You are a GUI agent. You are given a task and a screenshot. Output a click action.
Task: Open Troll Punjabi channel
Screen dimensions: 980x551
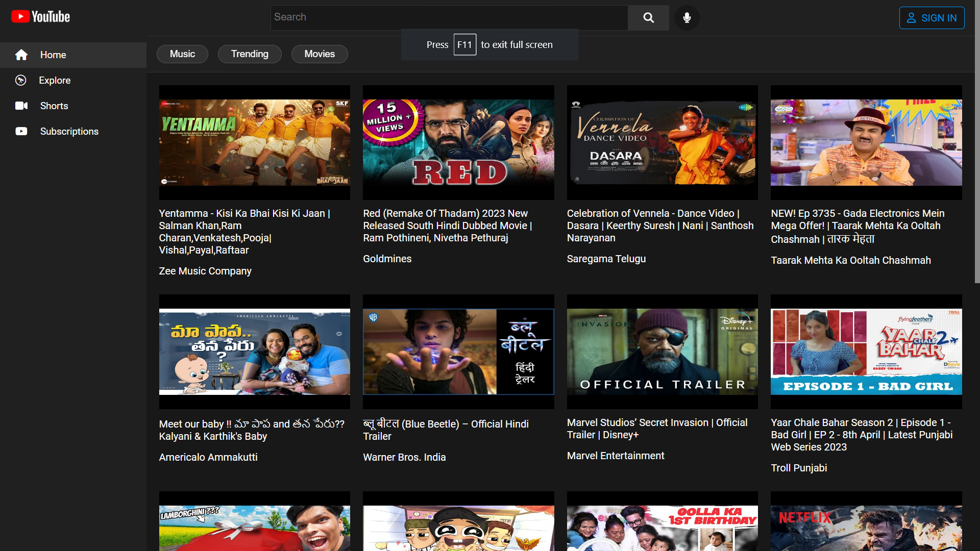pyautogui.click(x=799, y=468)
